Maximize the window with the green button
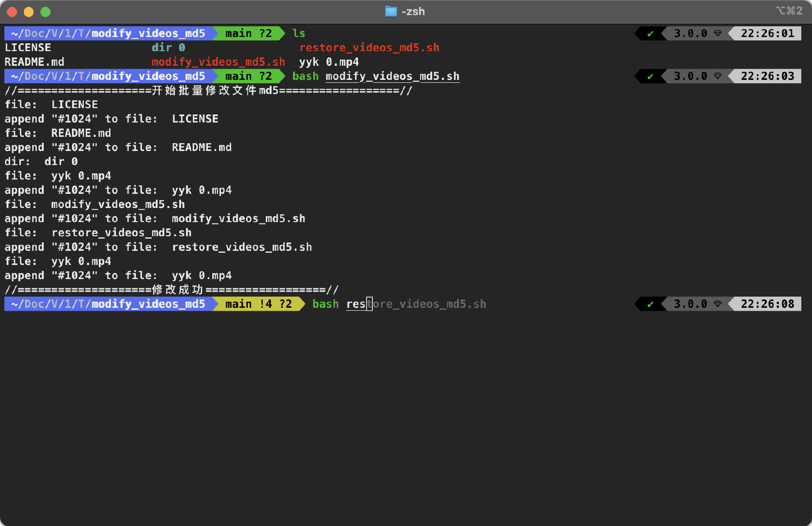 (45, 12)
